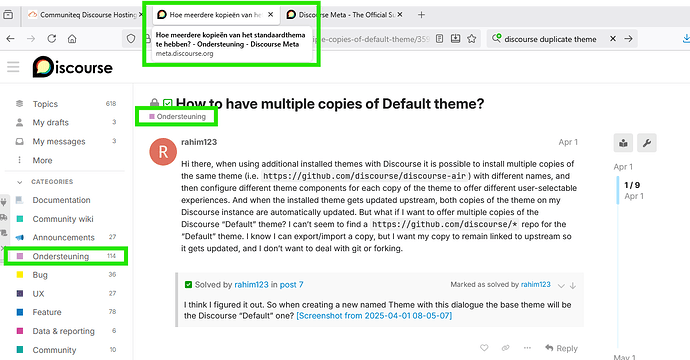Like the post with the heart
The height and width of the screenshot is (360, 690).
[x=484, y=348]
